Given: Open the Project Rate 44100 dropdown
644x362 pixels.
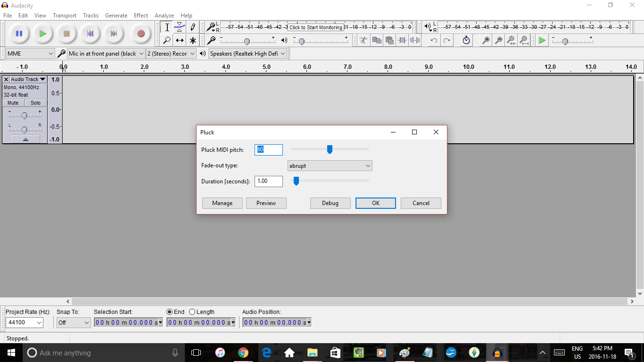Looking at the screenshot, I should (25, 322).
